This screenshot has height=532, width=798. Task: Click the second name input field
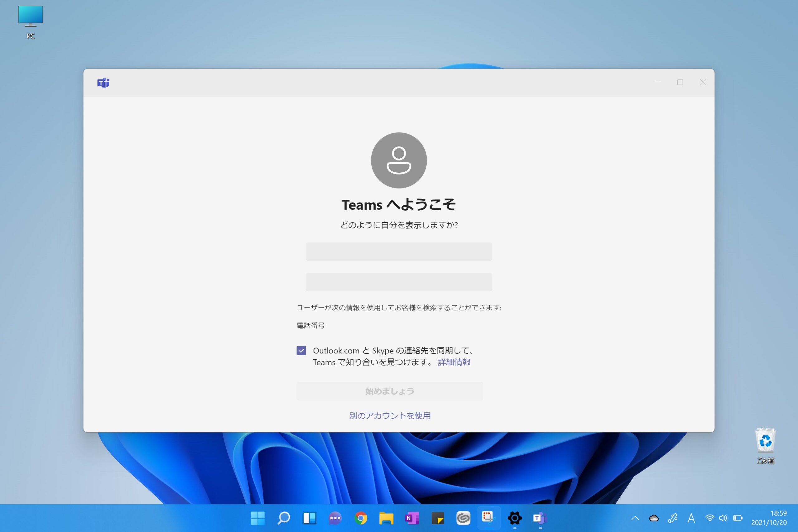[x=399, y=282]
